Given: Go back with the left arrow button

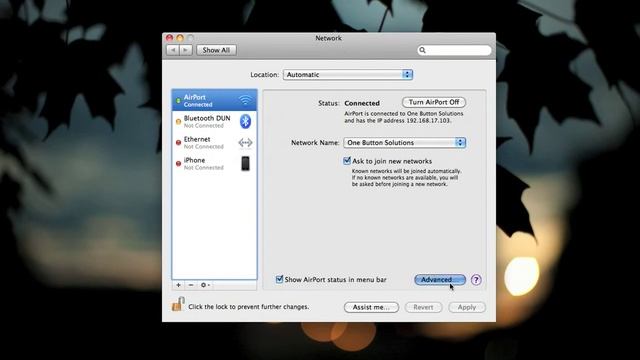Looking at the screenshot, I should 173,50.
